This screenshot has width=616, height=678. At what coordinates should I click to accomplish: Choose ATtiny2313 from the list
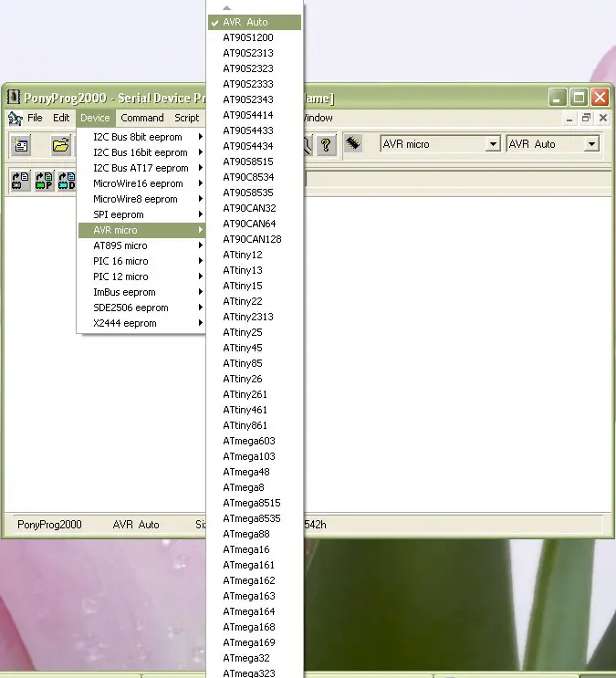pos(255,317)
